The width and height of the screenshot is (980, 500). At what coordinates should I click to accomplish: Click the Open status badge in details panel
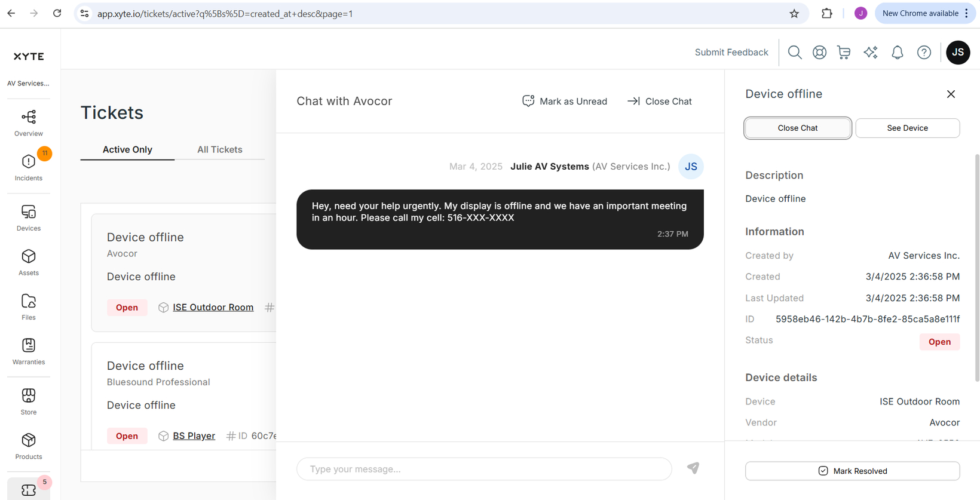(939, 342)
